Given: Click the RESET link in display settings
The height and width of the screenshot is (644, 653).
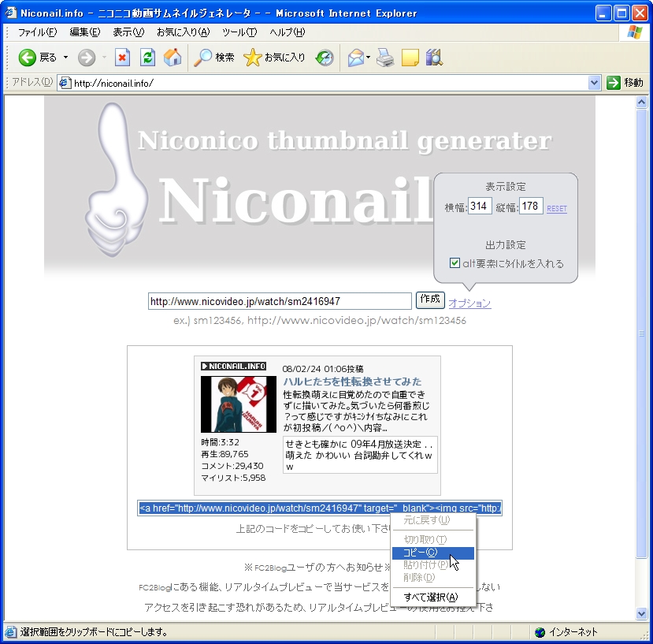Looking at the screenshot, I should [556, 208].
